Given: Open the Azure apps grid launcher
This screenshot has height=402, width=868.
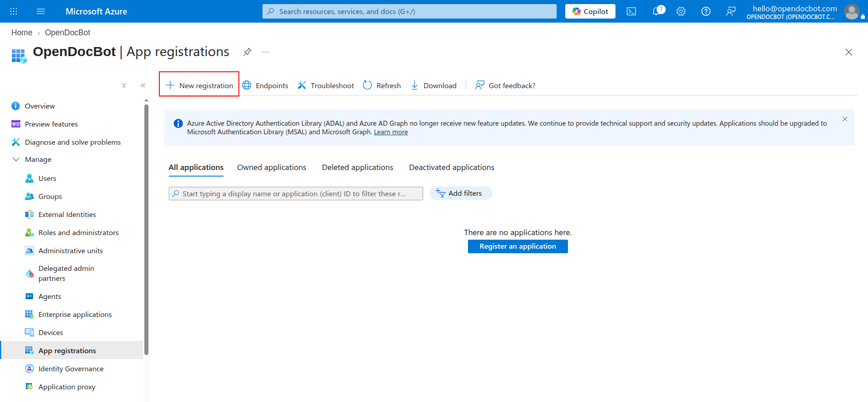Looking at the screenshot, I should tap(14, 11).
